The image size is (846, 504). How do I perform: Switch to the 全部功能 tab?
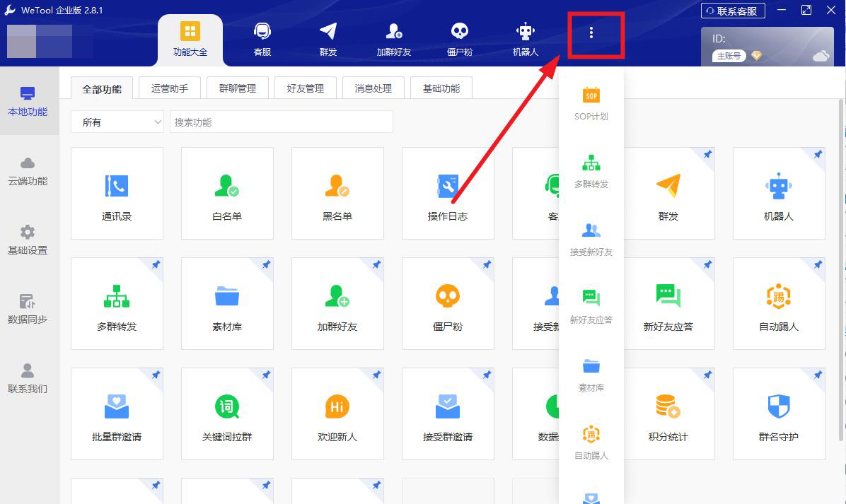(x=102, y=88)
